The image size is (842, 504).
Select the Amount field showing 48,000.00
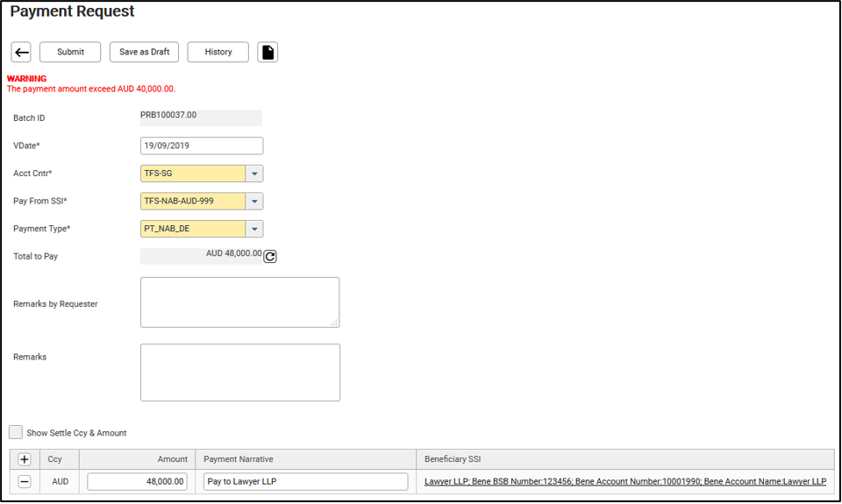137,482
